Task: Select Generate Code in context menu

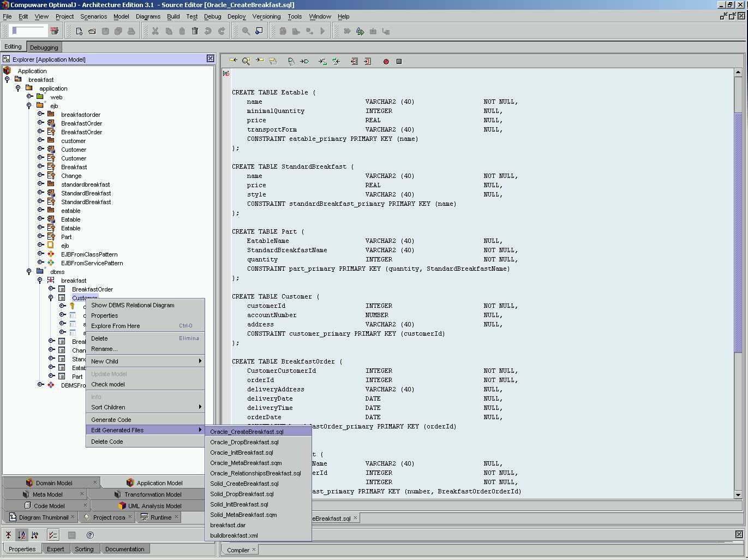Action: tap(145, 420)
